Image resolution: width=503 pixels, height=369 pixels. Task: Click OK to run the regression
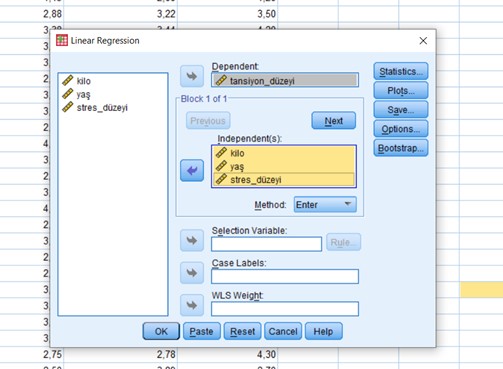click(161, 331)
